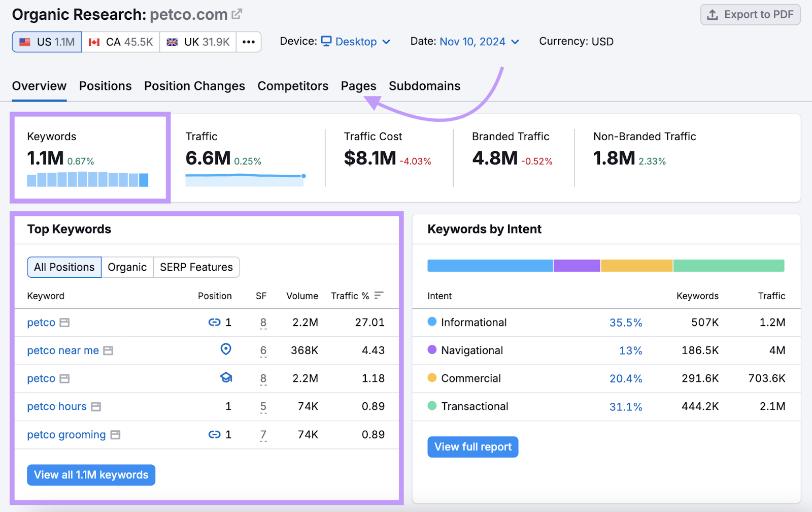Screen dimensions: 812x512
Task: Click the link icon beside the top 'petco' keyword
Action: pyautogui.click(x=214, y=322)
